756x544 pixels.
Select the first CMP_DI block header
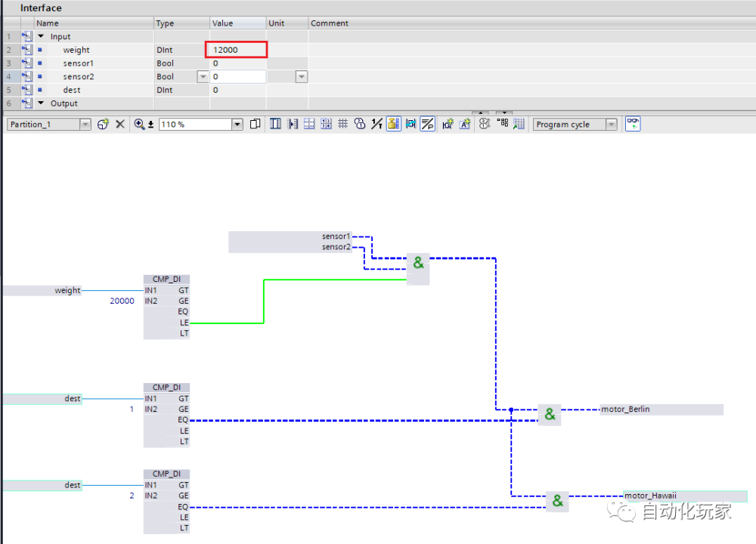(x=166, y=279)
